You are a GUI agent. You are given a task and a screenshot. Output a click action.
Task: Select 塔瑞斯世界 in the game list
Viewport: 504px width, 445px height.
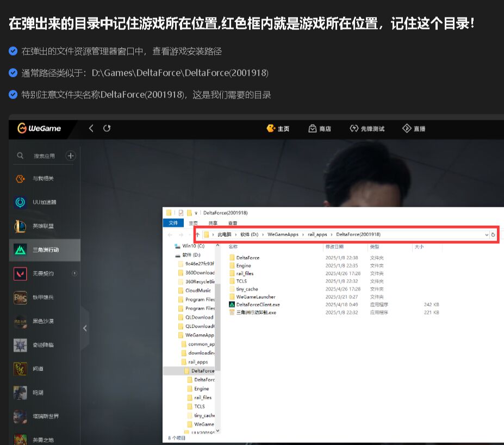[x=45, y=416]
